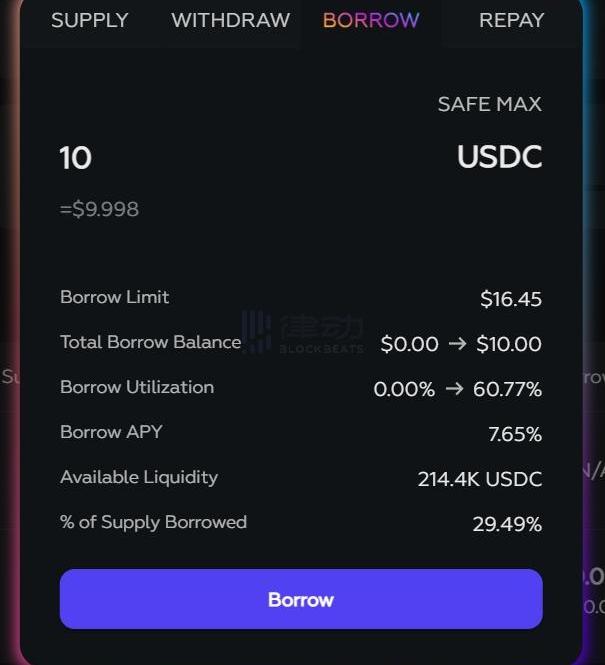Viewport: 605px width, 665px height.
Task: Click the 29.49% supply borrowed value
Action: pos(507,524)
